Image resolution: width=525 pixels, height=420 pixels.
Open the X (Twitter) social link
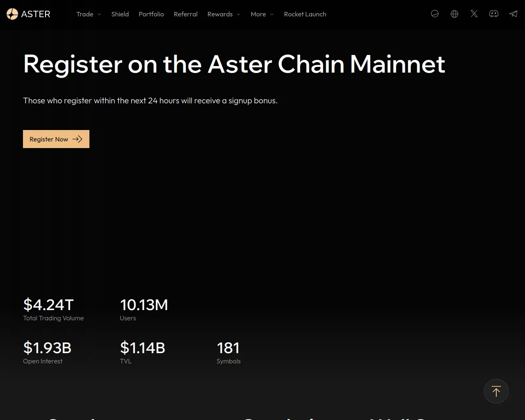click(474, 14)
